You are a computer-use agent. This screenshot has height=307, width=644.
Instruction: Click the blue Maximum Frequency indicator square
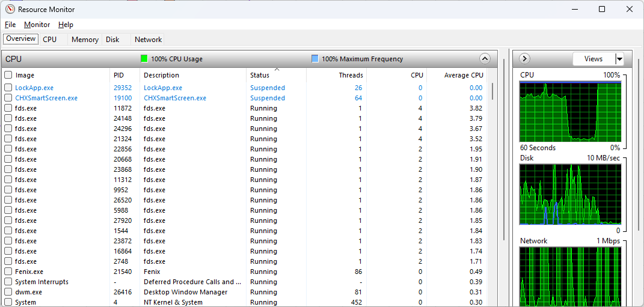pos(314,59)
